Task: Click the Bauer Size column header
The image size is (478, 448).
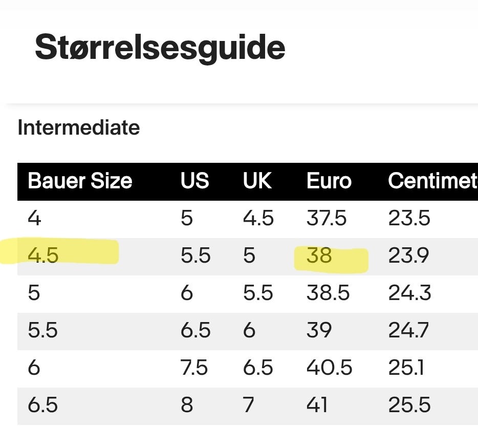Action: point(80,181)
